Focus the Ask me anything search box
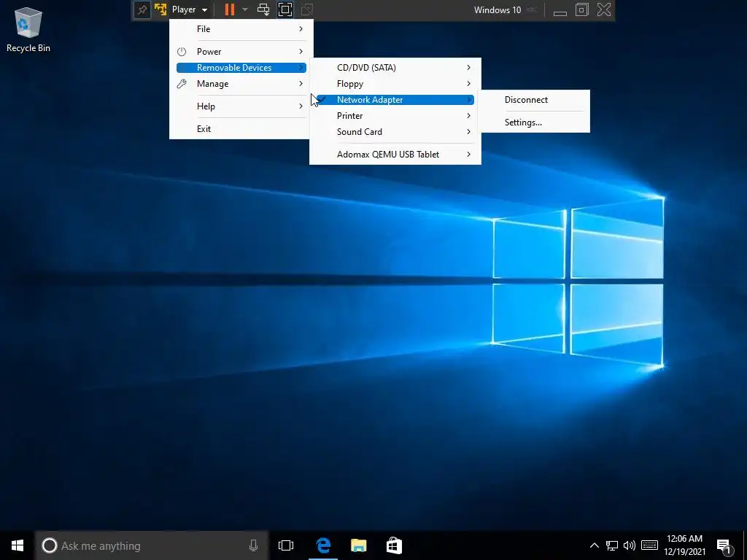 point(152,545)
